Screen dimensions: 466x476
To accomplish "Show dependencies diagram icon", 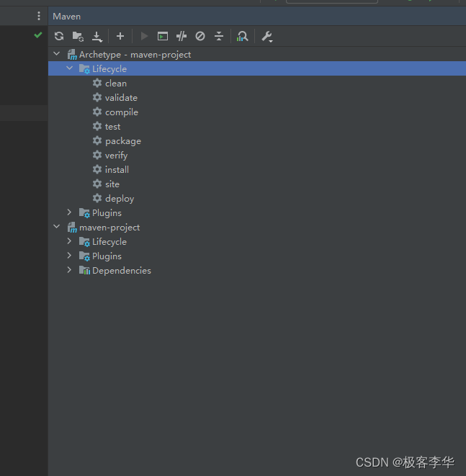I will point(242,37).
